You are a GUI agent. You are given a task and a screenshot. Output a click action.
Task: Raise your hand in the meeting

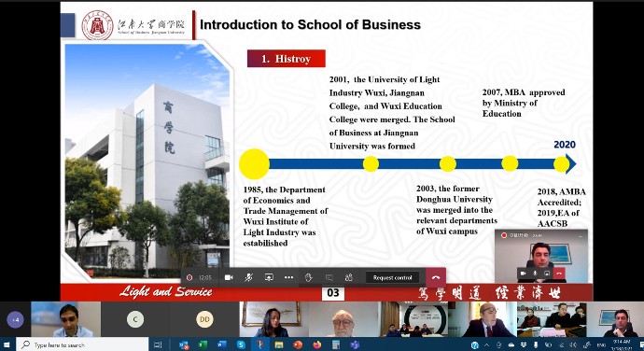pyautogui.click(x=309, y=277)
